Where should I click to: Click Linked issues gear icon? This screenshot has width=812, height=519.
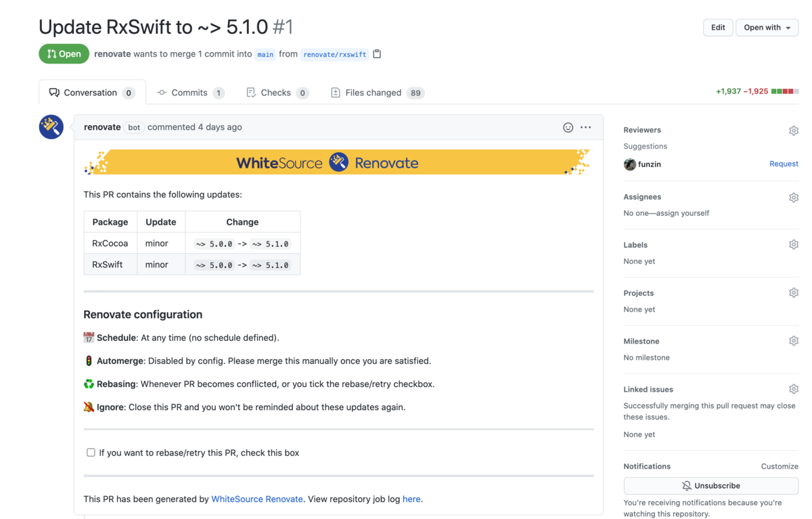[794, 389]
